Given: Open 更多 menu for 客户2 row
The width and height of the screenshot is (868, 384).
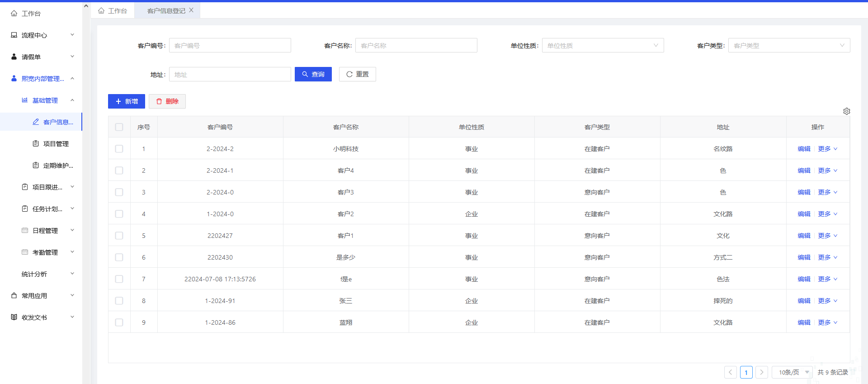Looking at the screenshot, I should click(x=828, y=214).
